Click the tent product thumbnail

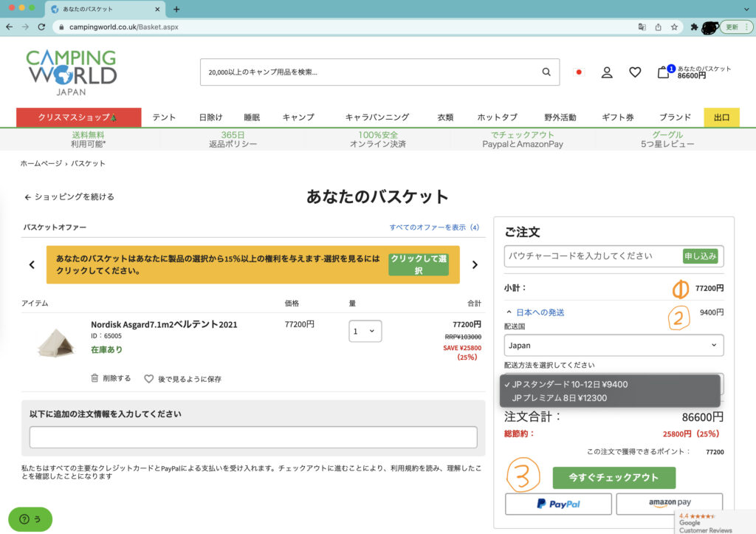point(56,343)
